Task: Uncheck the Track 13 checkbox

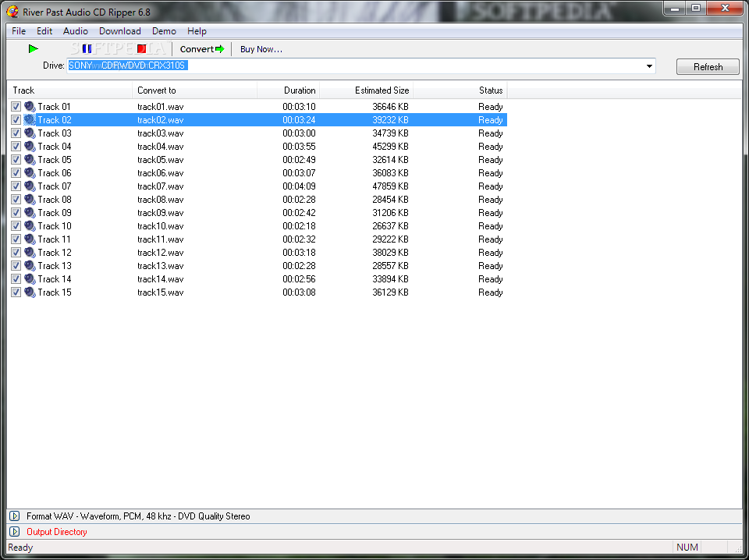Action: tap(16, 266)
